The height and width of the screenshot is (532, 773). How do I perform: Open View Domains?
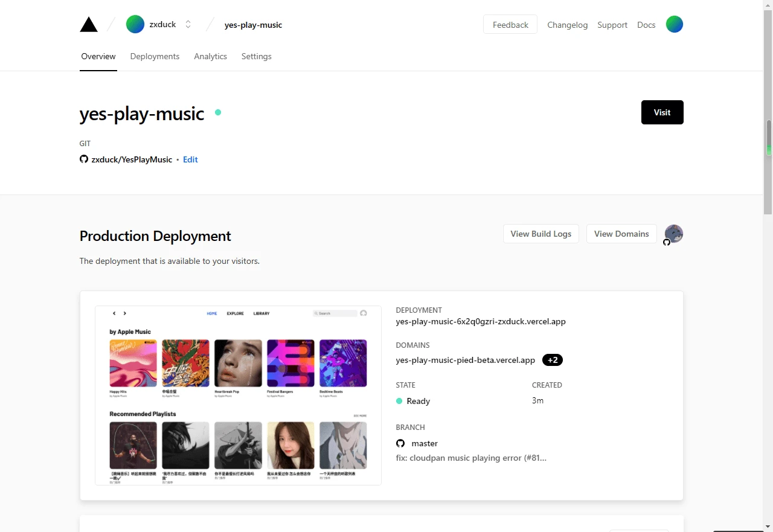coord(621,234)
